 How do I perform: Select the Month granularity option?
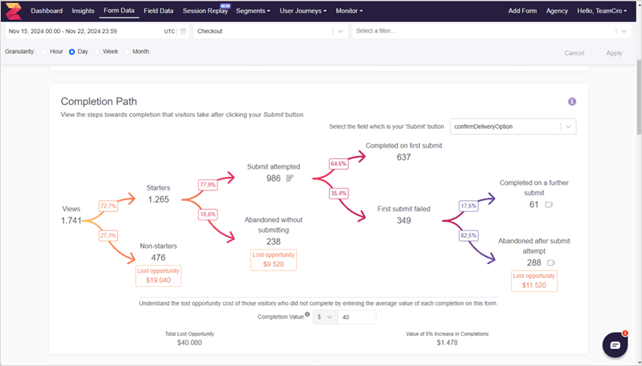127,52
